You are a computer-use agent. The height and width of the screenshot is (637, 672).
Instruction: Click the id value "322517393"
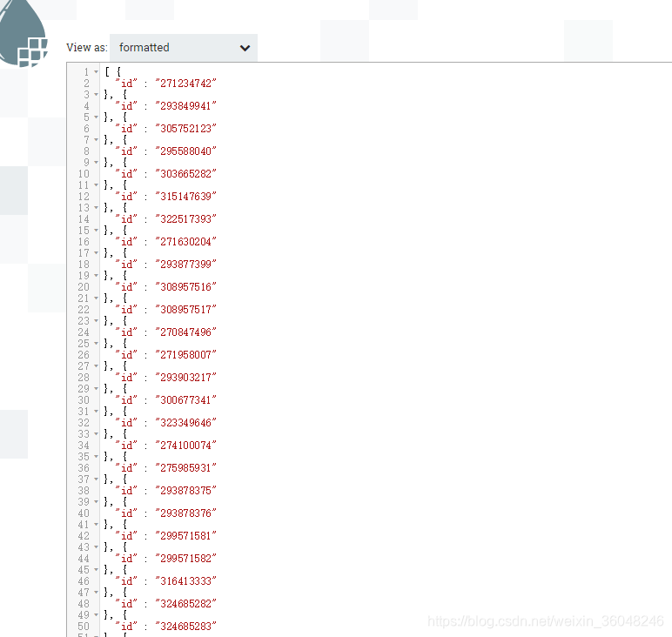click(186, 219)
